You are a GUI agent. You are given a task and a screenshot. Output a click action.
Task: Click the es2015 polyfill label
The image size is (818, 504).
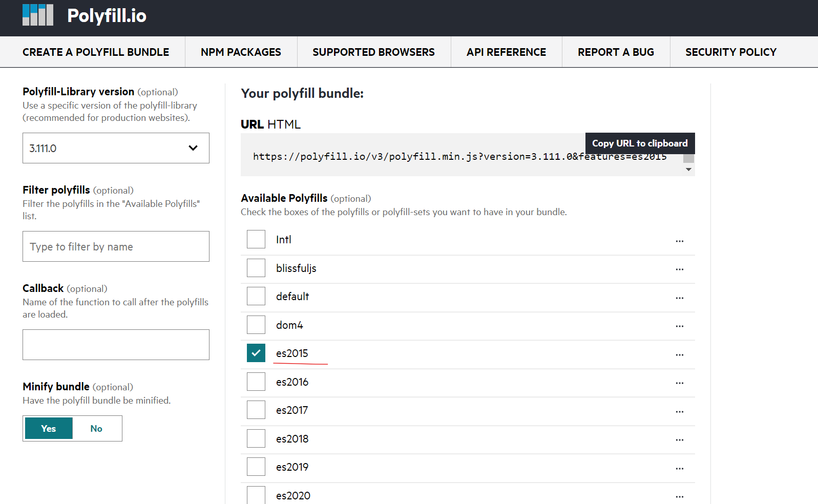click(292, 353)
